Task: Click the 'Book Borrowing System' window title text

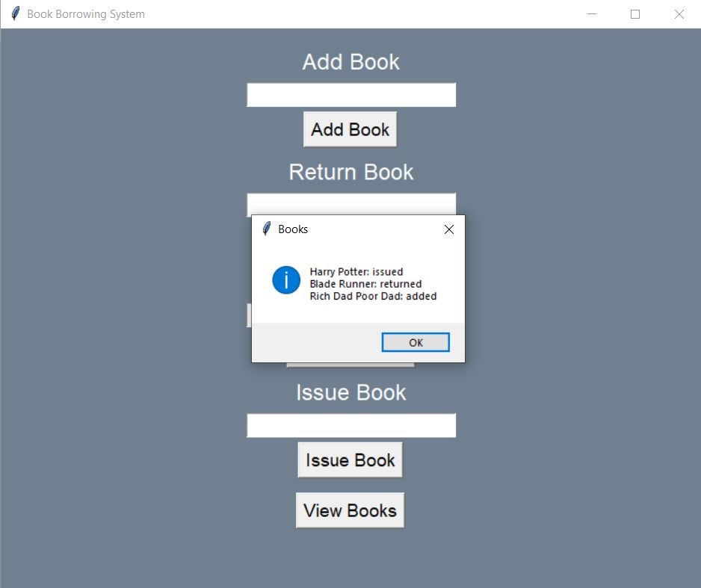Action: click(x=86, y=14)
